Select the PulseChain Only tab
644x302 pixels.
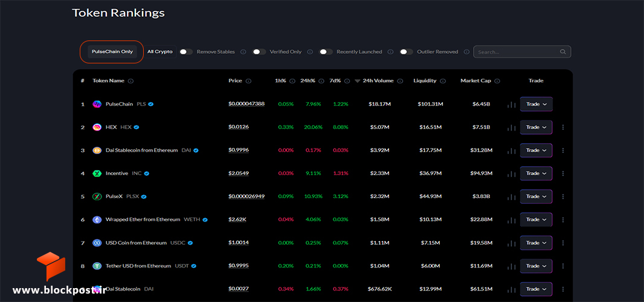[112, 52]
